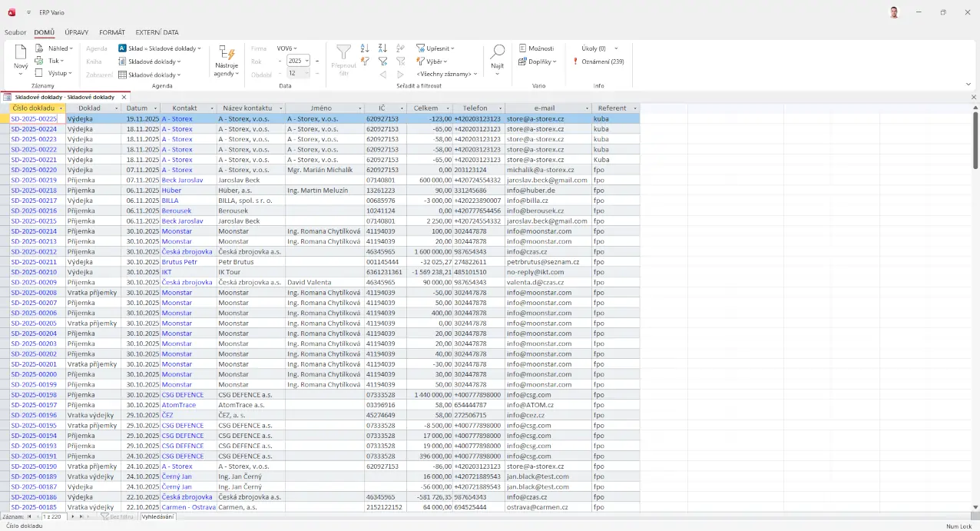This screenshot has width=980, height=531.
Task: Switch to the ÚPRAVY ribbon tab
Action: pos(76,32)
